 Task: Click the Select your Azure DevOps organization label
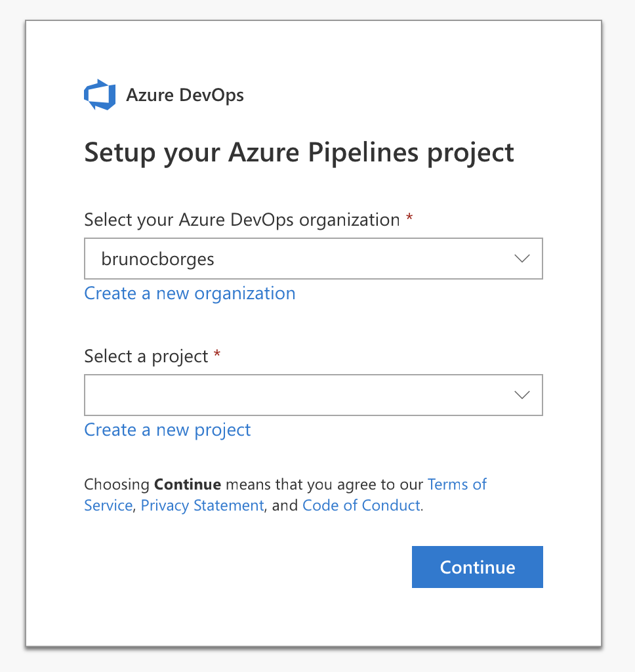click(242, 220)
